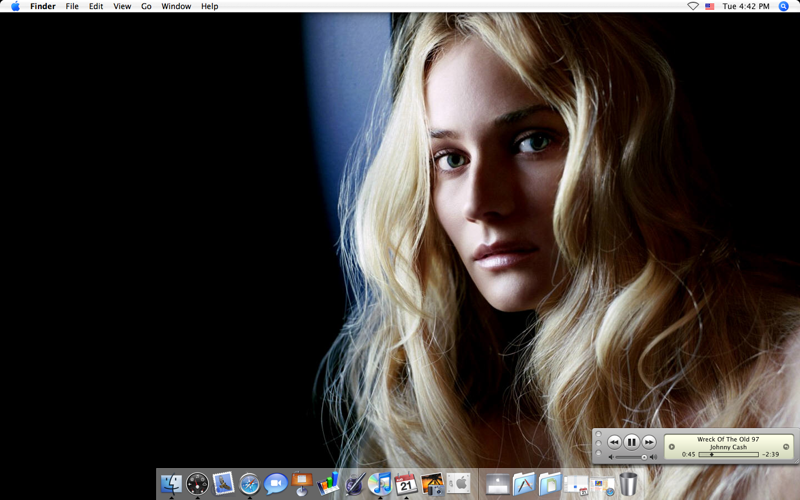Launch iCal calendar from dock
Image resolution: width=800 pixels, height=500 pixels.
point(406,485)
